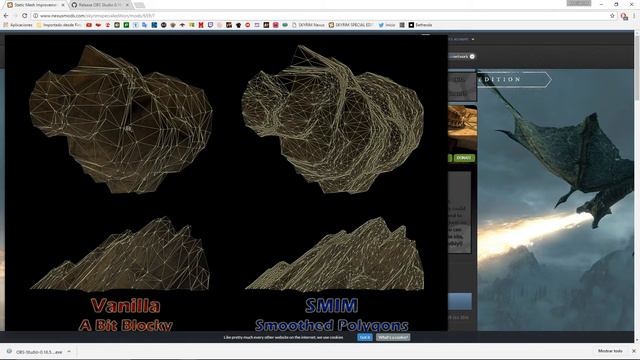Expand the account dropdown in page header

coord(473,39)
